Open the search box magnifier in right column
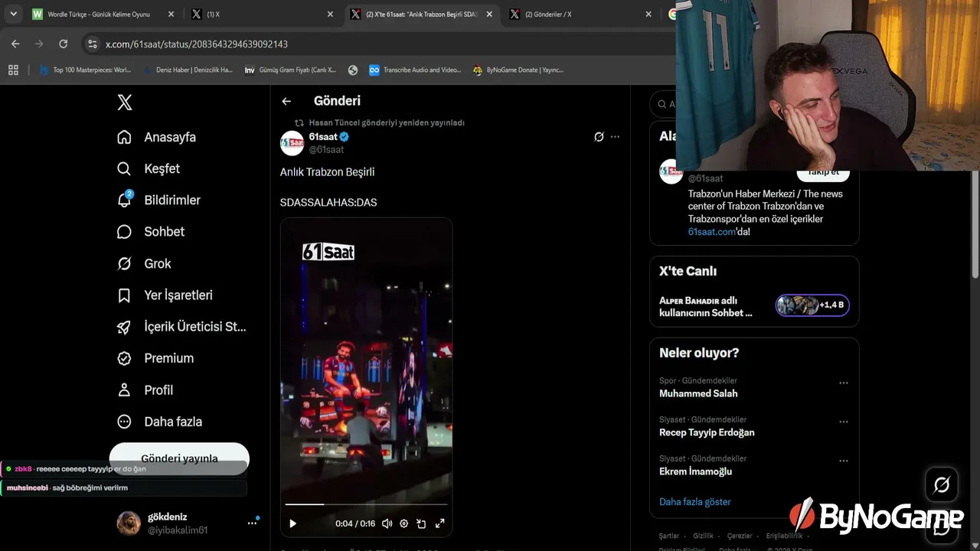 coord(661,104)
